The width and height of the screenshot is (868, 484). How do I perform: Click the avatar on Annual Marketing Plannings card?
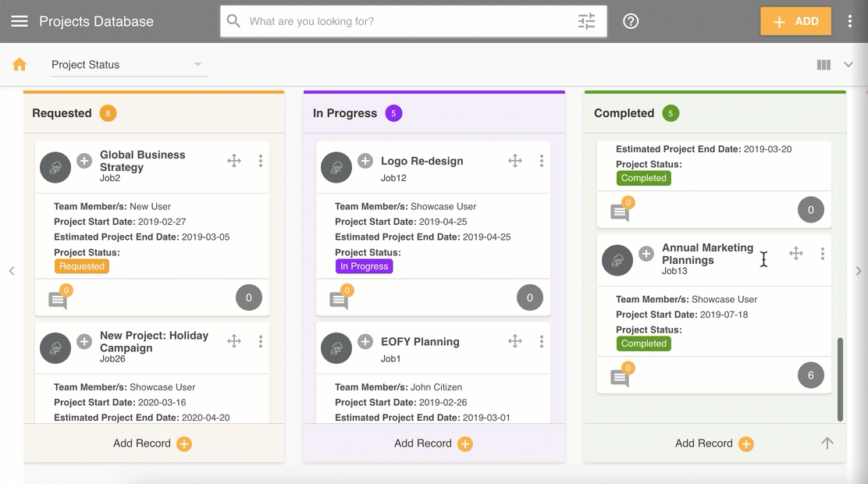[x=617, y=260]
